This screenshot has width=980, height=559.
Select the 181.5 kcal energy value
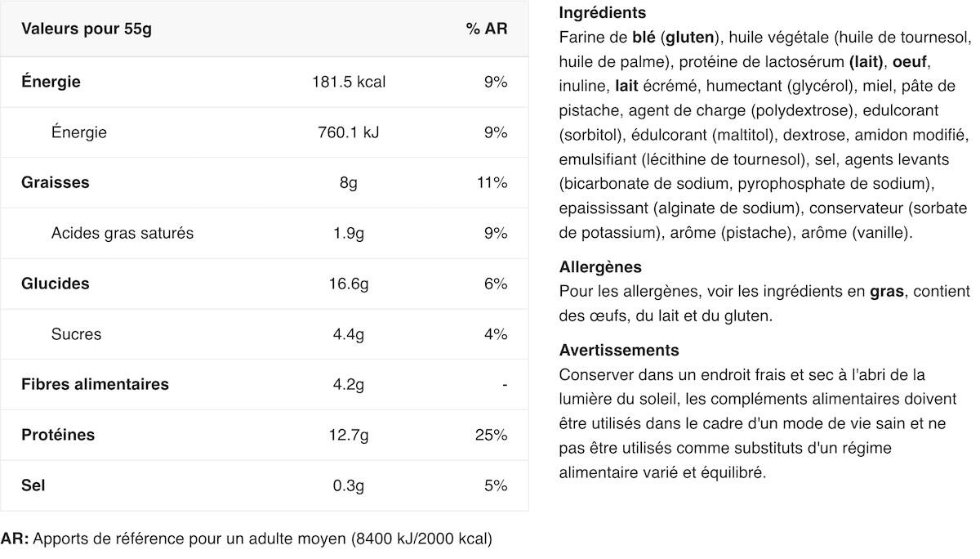point(349,82)
